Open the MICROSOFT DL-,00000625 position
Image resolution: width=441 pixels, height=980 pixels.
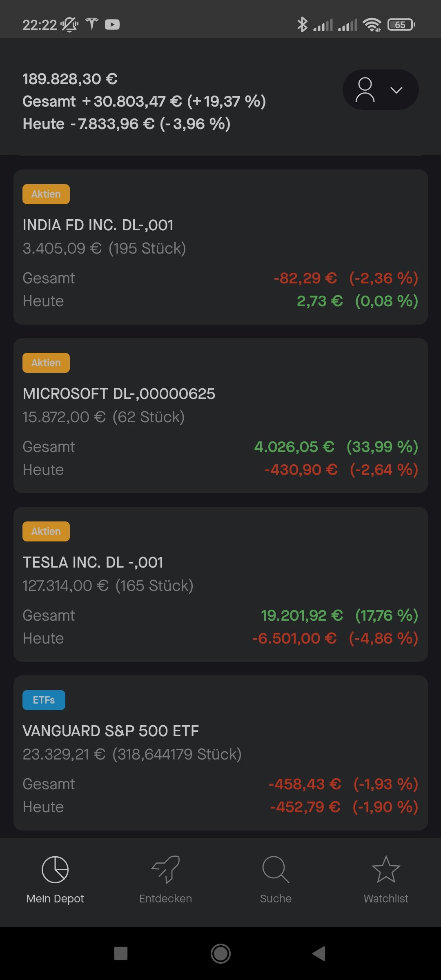(220, 416)
